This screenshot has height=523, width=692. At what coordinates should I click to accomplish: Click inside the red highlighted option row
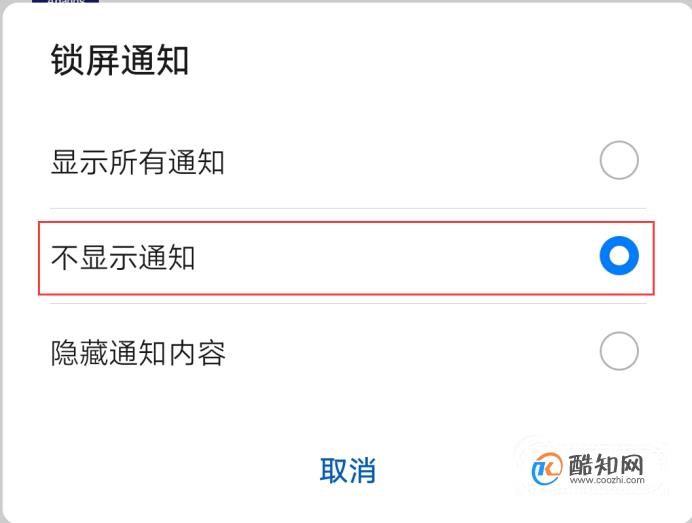(x=346, y=258)
